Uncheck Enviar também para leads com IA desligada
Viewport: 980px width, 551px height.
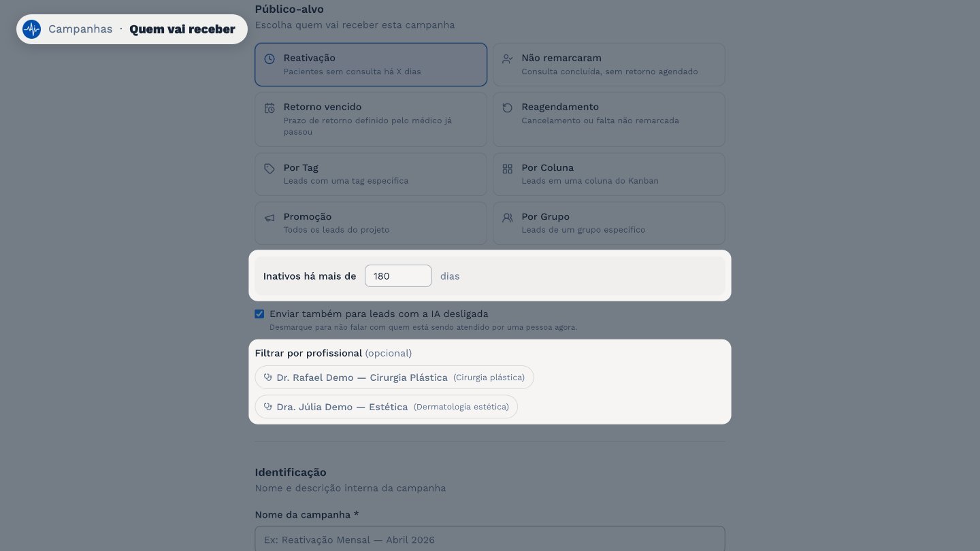[x=259, y=314]
